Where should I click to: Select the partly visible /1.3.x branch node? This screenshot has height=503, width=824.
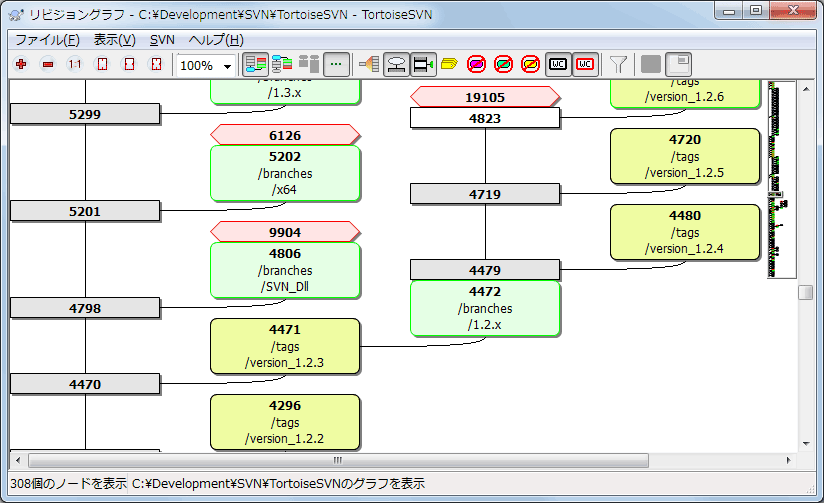click(285, 92)
